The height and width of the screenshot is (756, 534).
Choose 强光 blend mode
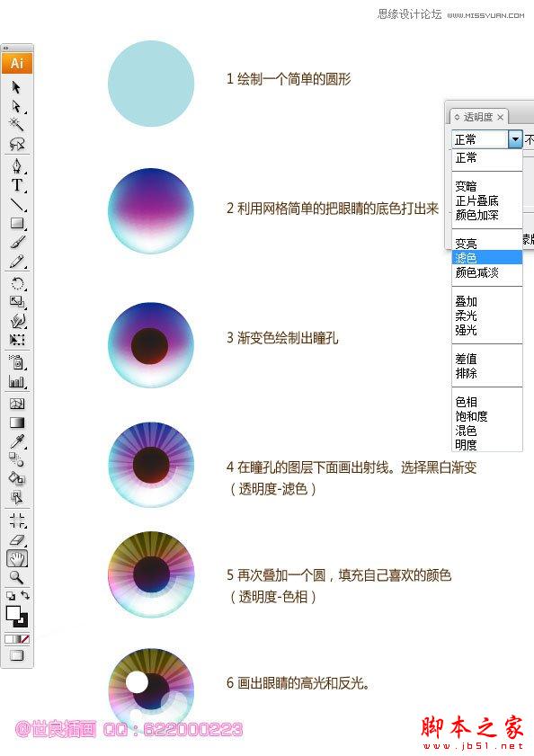click(x=487, y=330)
